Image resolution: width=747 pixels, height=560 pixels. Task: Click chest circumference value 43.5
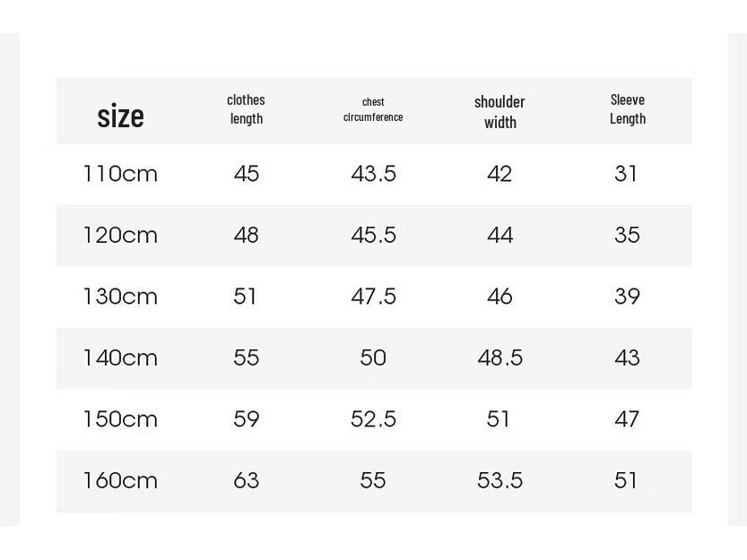point(373,174)
